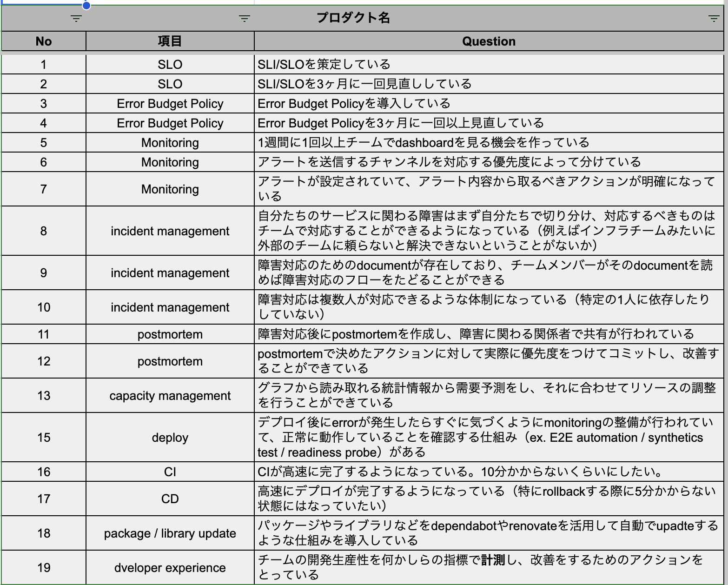Select the CD cell in row 17
The image size is (728, 585).
[170, 499]
